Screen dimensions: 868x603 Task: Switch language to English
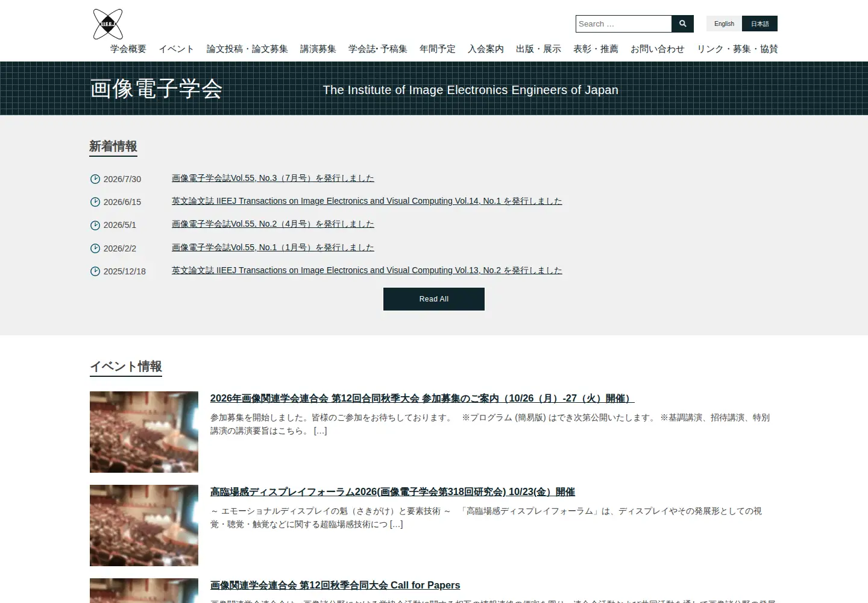point(724,24)
